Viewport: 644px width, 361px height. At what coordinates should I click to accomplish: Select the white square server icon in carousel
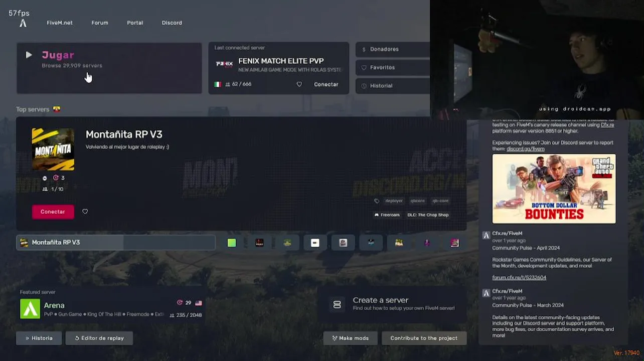pyautogui.click(x=315, y=243)
